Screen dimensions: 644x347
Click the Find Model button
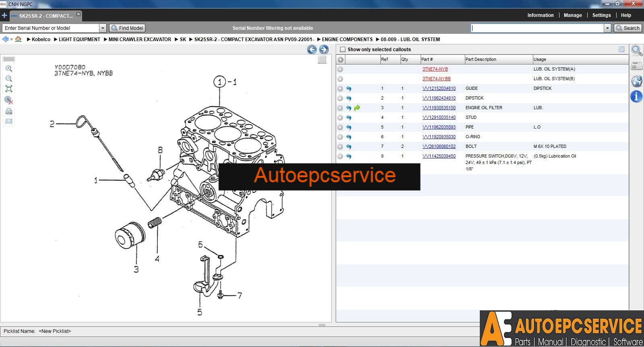pos(127,28)
